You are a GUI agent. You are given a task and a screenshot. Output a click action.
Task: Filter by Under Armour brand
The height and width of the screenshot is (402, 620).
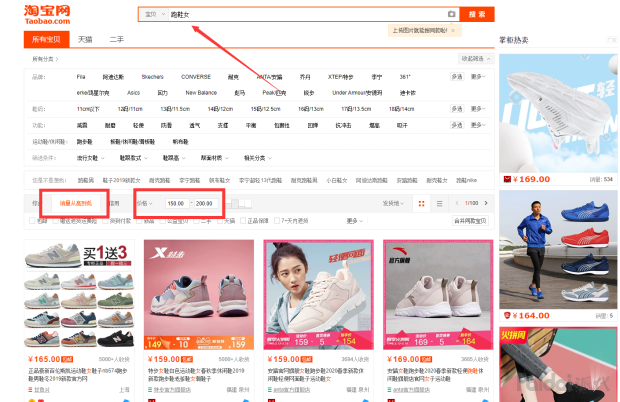pos(357,92)
